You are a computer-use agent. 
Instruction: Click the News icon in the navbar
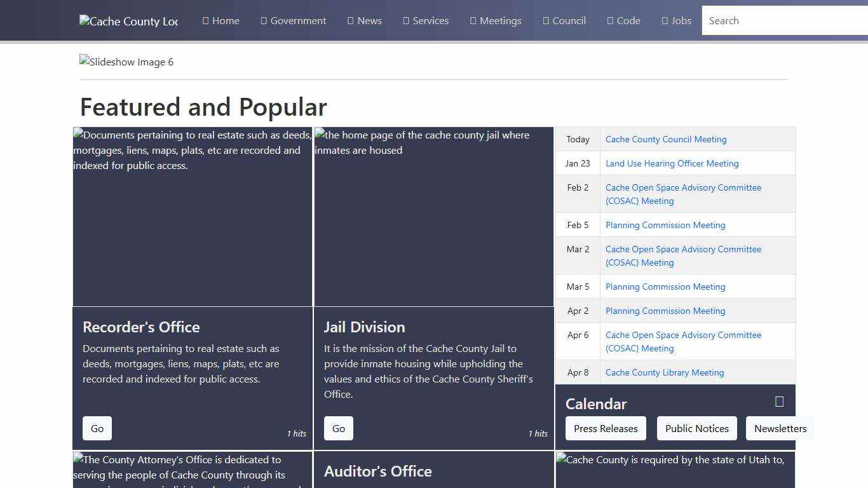tap(349, 20)
